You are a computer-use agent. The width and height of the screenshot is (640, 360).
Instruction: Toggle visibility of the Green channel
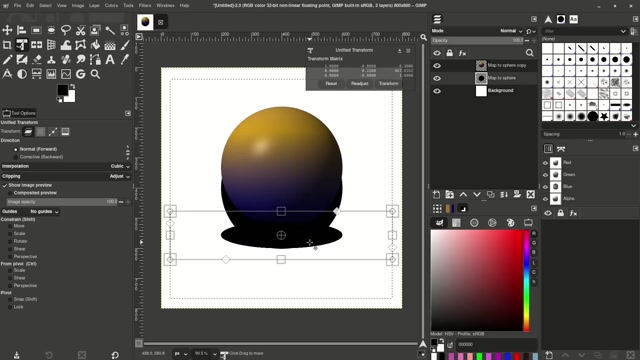coord(545,175)
